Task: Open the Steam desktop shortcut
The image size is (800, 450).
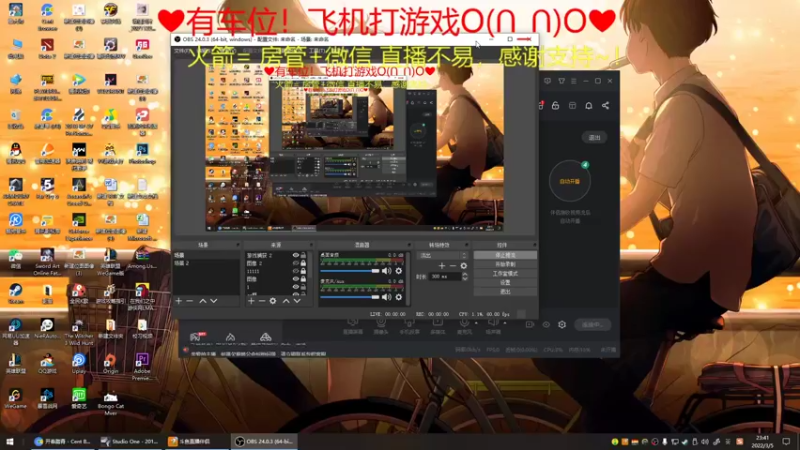Action: coord(15,294)
